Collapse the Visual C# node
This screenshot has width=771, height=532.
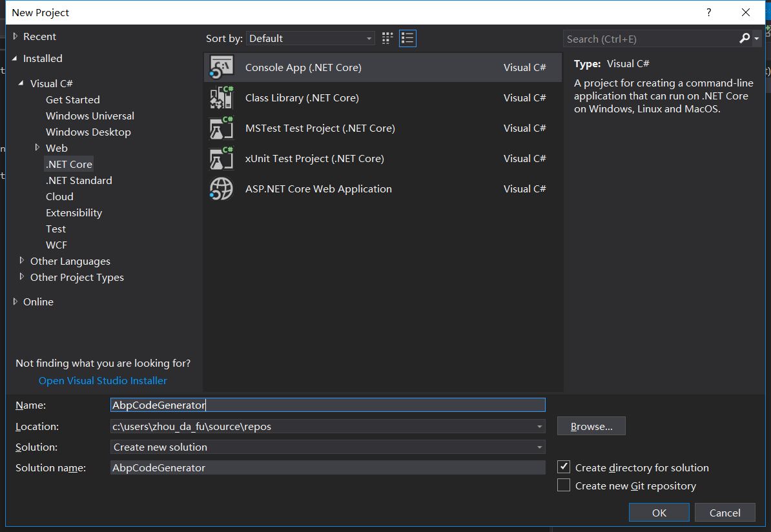point(21,83)
